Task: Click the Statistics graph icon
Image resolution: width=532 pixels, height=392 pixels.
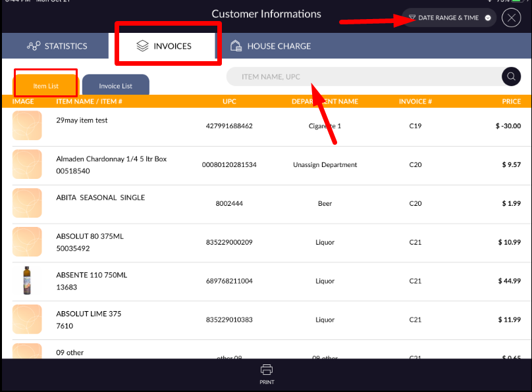Action: click(x=34, y=46)
